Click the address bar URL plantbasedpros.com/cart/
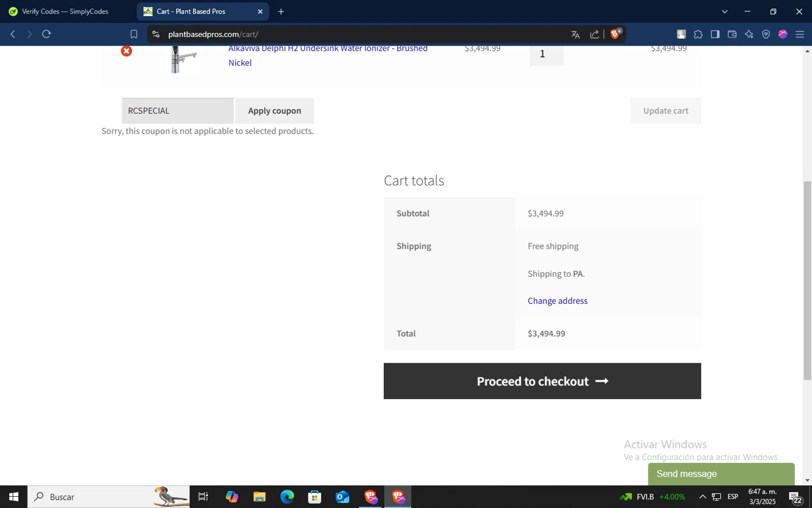The height and width of the screenshot is (508, 812). (213, 34)
